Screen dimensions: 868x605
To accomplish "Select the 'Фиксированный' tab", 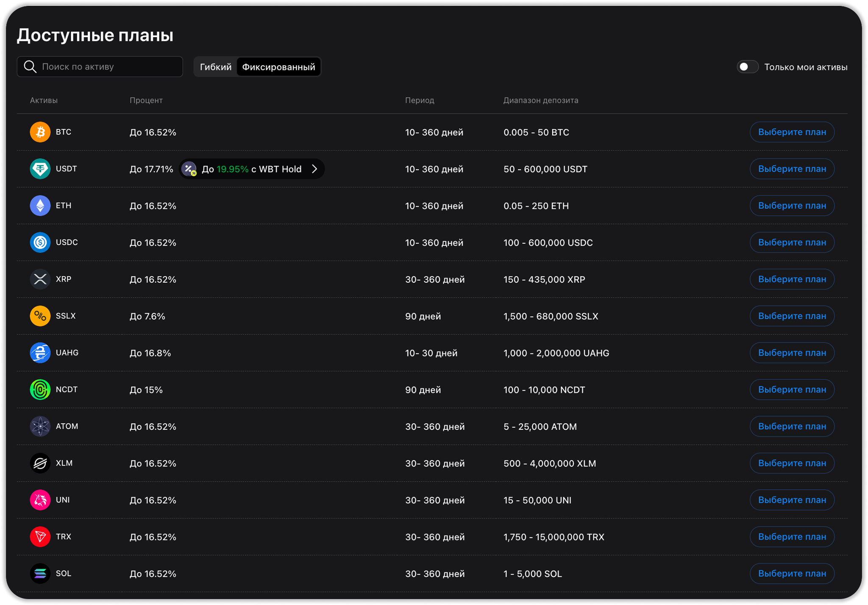I will [x=278, y=67].
